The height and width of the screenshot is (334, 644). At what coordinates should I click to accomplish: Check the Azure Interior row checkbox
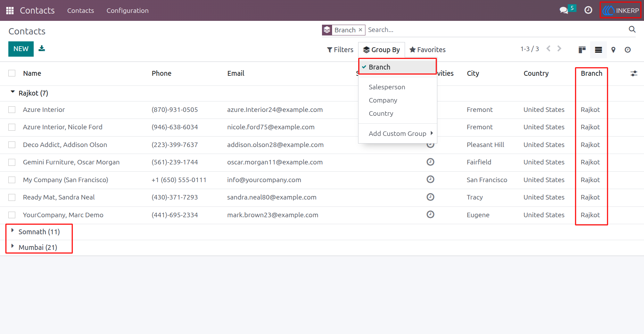coord(12,110)
